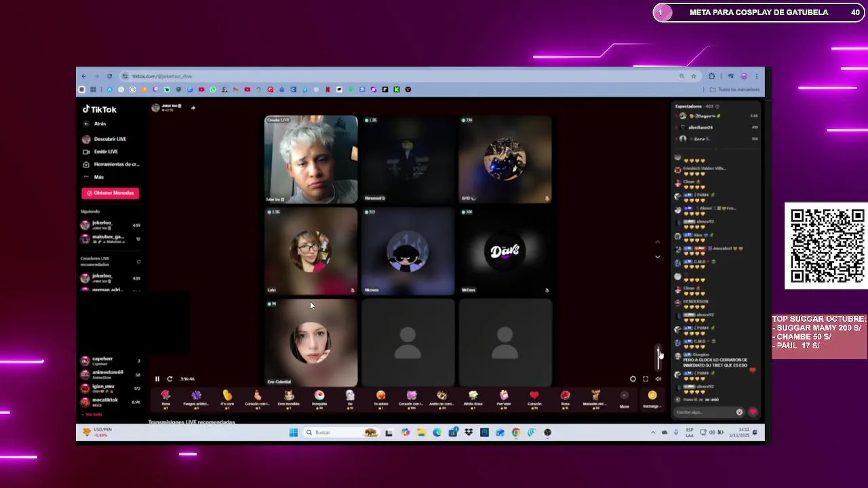Open Herramientas de creador menu item
This screenshot has width=868, height=488.
[x=111, y=164]
